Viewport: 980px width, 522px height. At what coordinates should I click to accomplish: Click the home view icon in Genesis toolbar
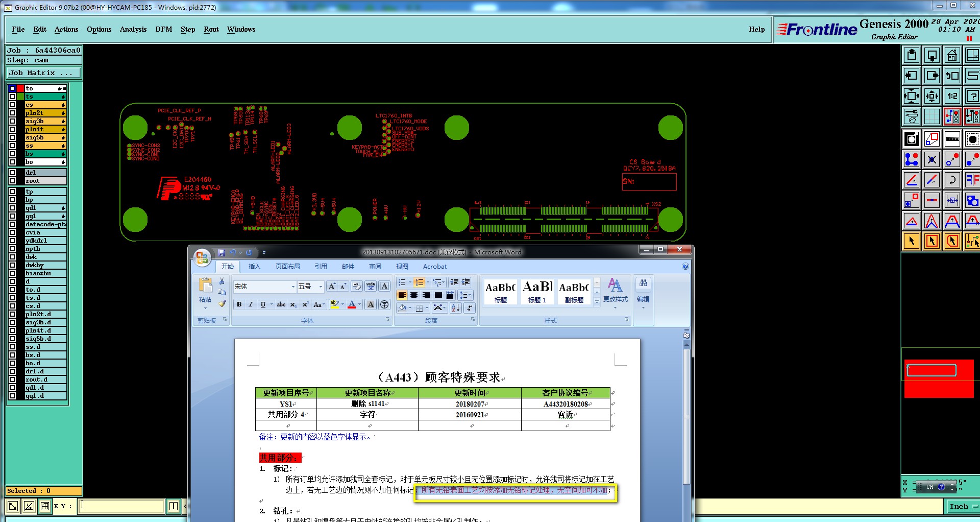952,55
